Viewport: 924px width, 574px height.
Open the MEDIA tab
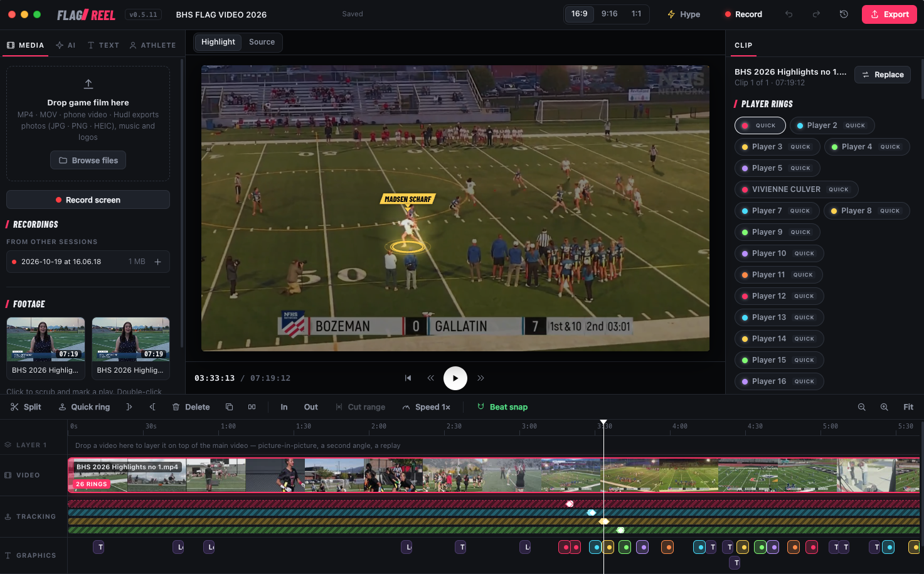[26, 45]
